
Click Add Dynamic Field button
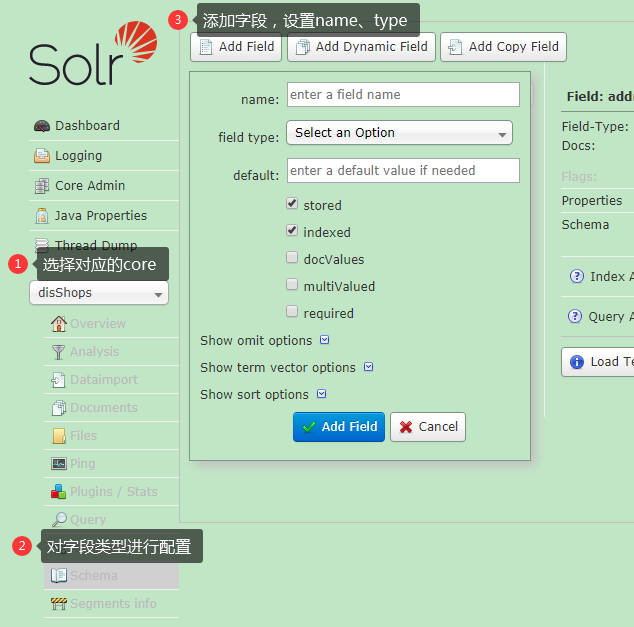point(361,47)
